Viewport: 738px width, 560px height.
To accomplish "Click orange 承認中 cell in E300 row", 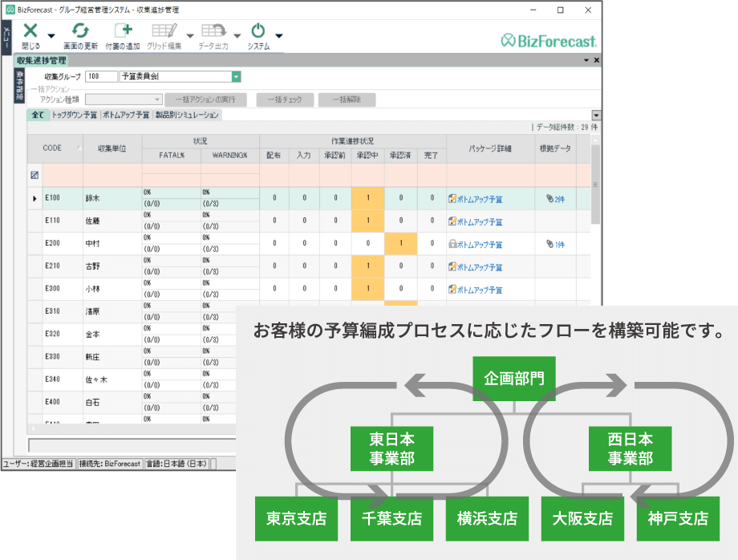I will [368, 289].
